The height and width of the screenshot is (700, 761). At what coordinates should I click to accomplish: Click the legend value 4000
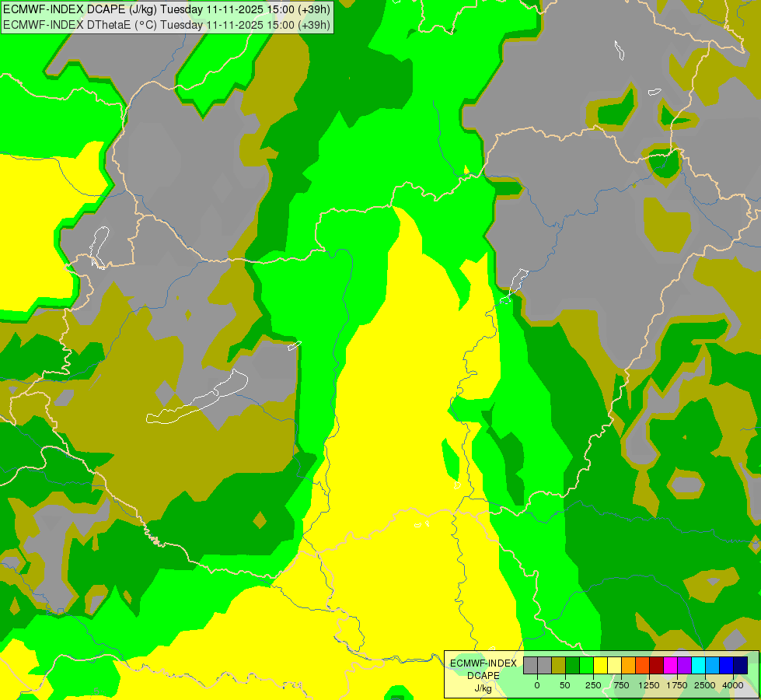point(733,685)
